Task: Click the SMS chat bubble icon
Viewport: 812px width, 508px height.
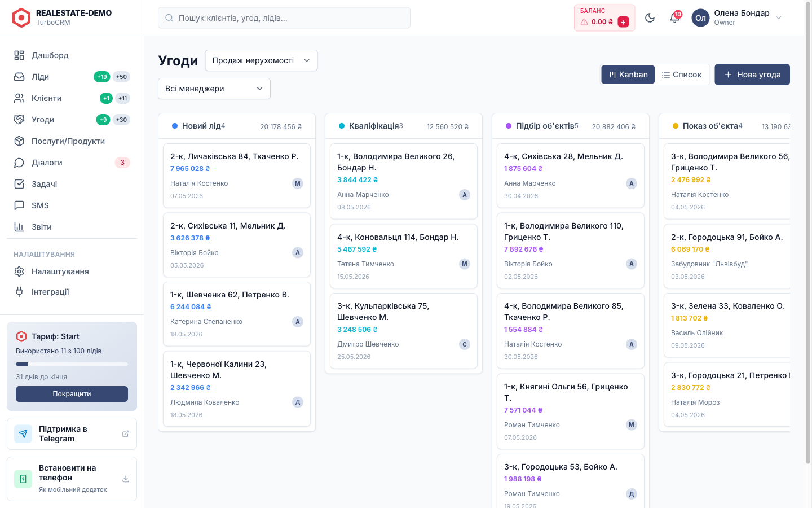Action: click(x=19, y=205)
